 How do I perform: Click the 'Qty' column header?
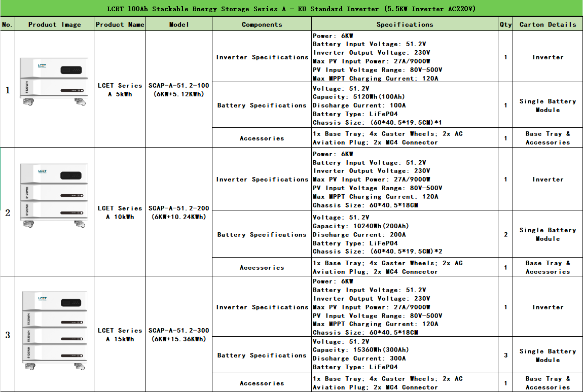click(505, 24)
